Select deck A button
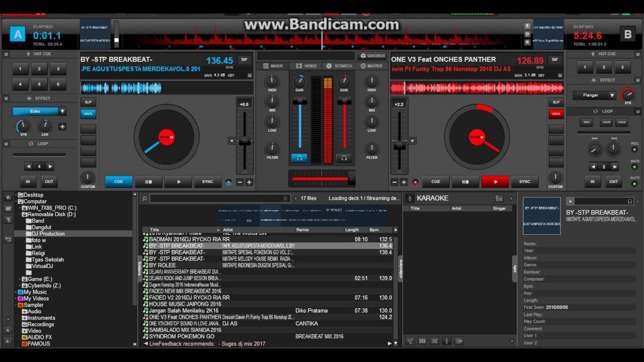644x362 pixels. pyautogui.click(x=18, y=34)
